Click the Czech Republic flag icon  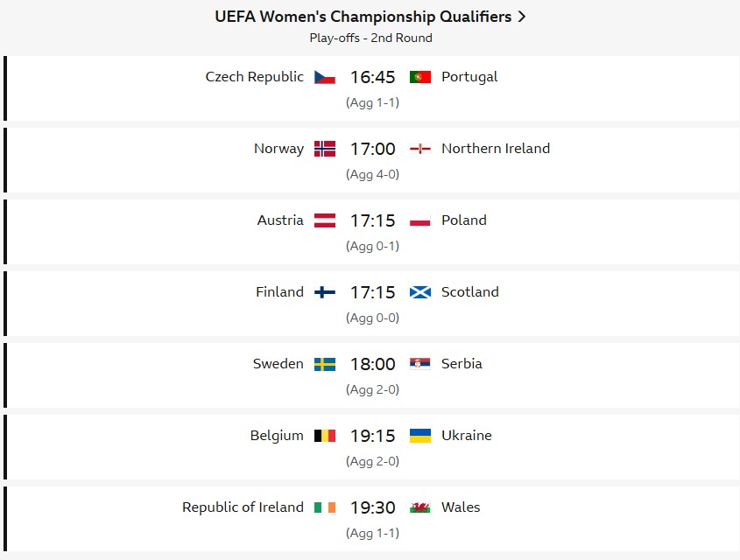click(325, 77)
